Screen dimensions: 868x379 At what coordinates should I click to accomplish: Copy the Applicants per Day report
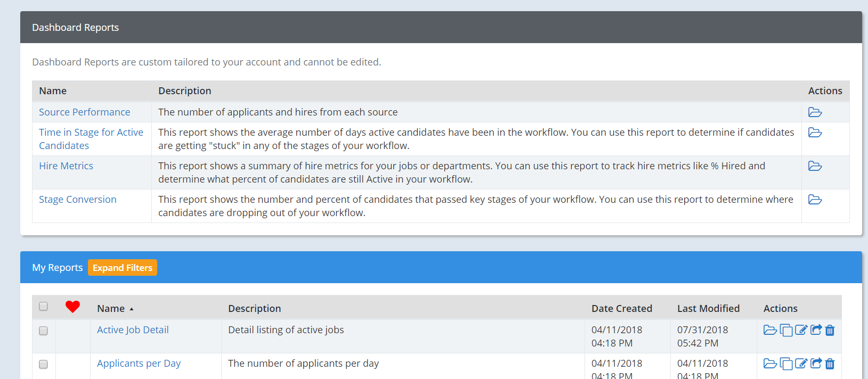tap(786, 364)
